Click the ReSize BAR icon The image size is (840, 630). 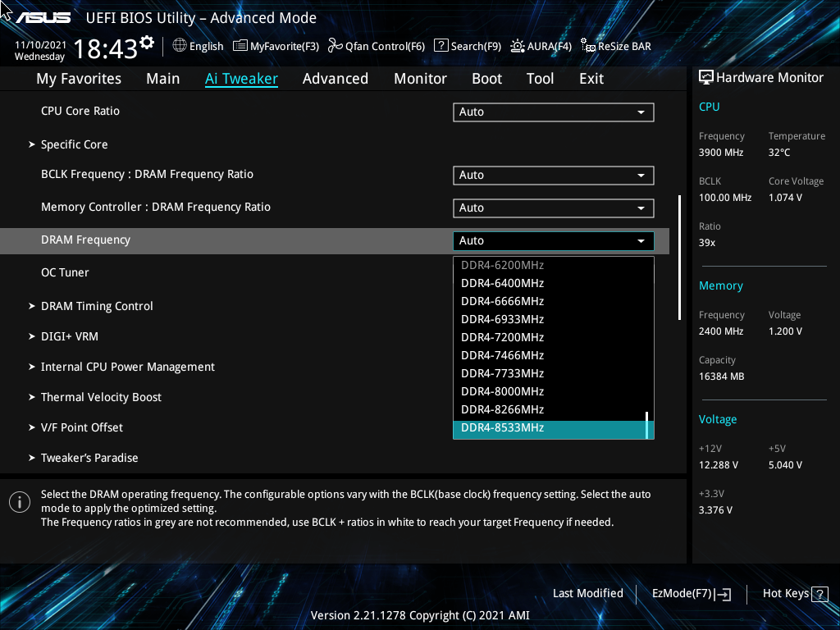point(587,46)
